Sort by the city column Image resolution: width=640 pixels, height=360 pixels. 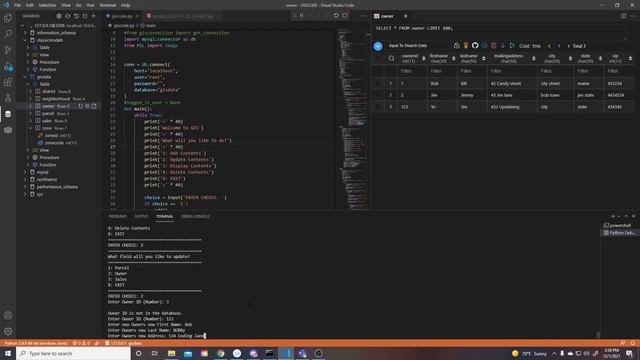pos(570,59)
